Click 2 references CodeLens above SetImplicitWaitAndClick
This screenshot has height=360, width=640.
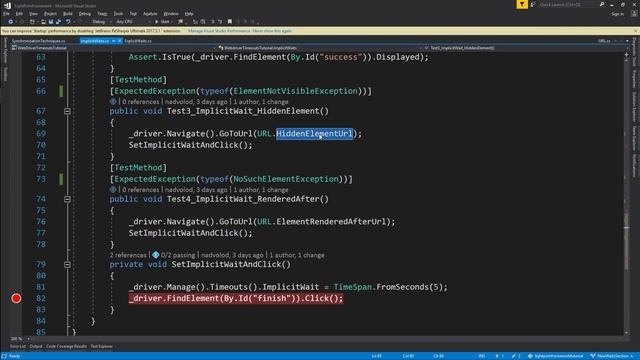click(128, 255)
